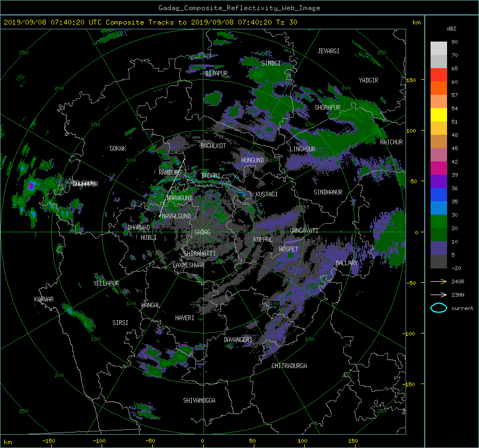479x448 pixels.
Task: Click the LAXMESHWAR city label
Action: click(188, 265)
